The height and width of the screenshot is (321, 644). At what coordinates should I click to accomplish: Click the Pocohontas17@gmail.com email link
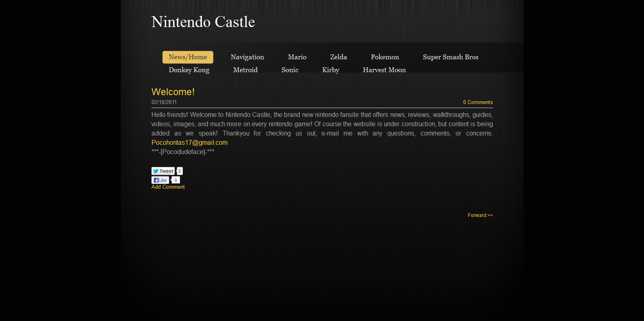coord(189,143)
